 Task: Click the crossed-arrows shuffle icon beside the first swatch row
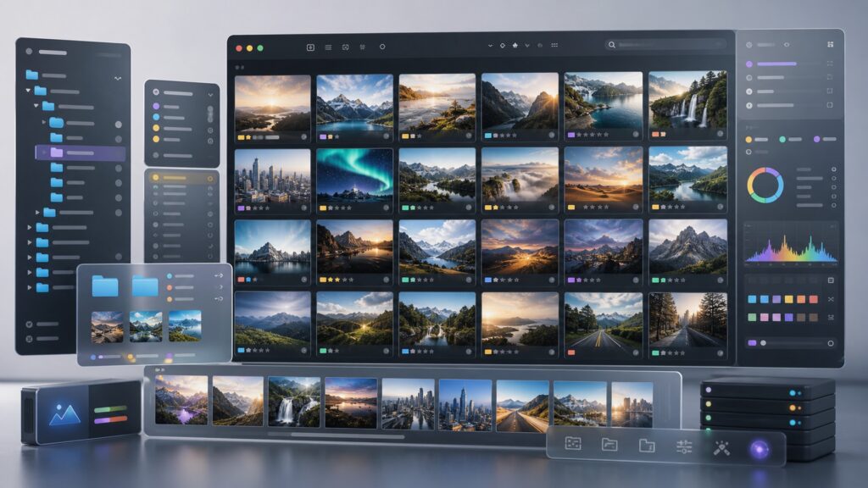(x=831, y=299)
